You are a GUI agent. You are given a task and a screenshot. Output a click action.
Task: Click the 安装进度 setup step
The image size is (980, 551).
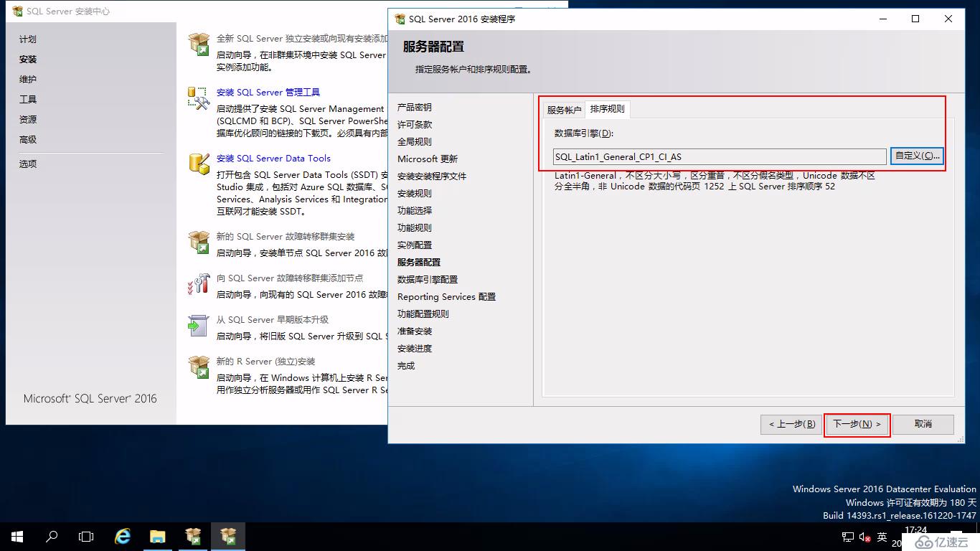pyautogui.click(x=415, y=349)
